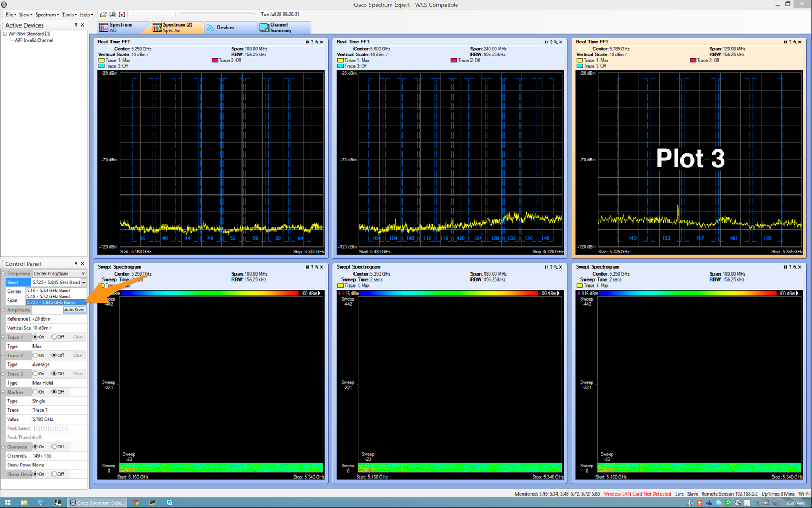Image resolution: width=812 pixels, height=508 pixels.
Task: Open help for the 5.785 GHz FFT plot
Action: click(790, 42)
